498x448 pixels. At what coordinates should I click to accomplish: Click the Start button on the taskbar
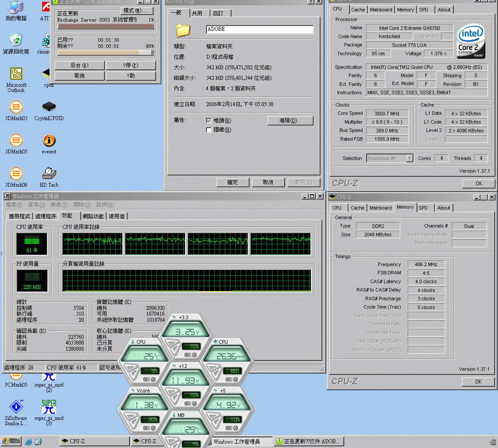click(11, 441)
